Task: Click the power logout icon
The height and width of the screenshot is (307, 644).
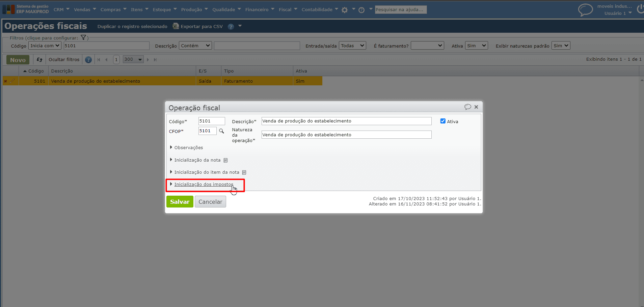Action: 640,9
